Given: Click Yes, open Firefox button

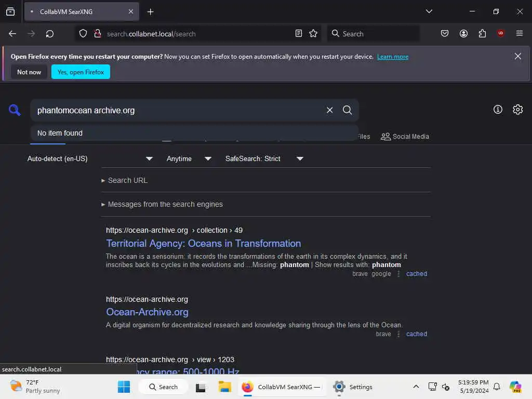Looking at the screenshot, I should pos(81,72).
